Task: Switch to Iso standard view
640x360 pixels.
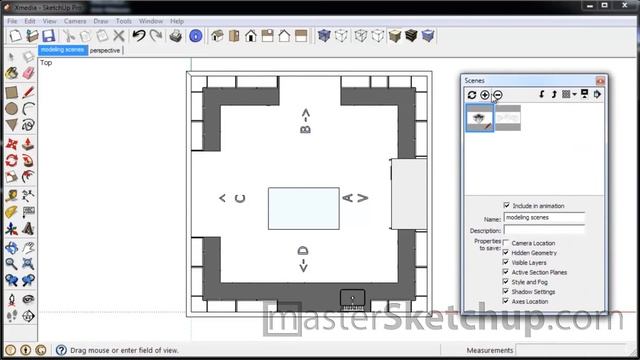Action: pyautogui.click(x=217, y=36)
